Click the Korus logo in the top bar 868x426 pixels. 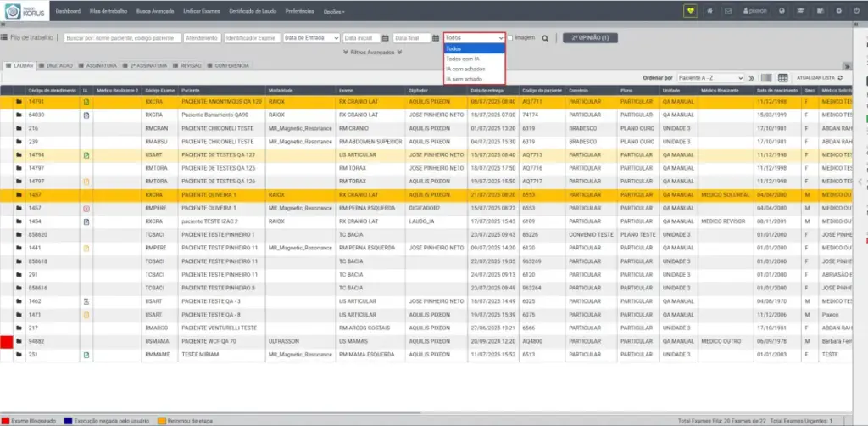(25, 10)
